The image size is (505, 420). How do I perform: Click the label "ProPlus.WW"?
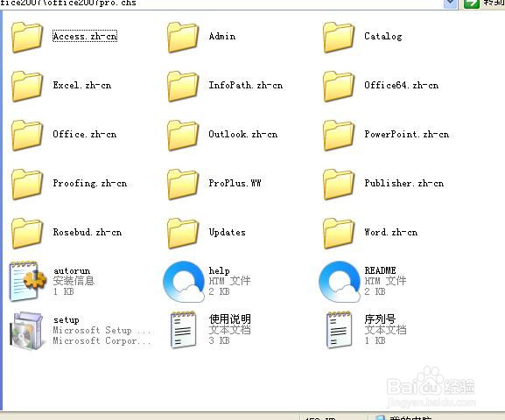click(x=235, y=183)
